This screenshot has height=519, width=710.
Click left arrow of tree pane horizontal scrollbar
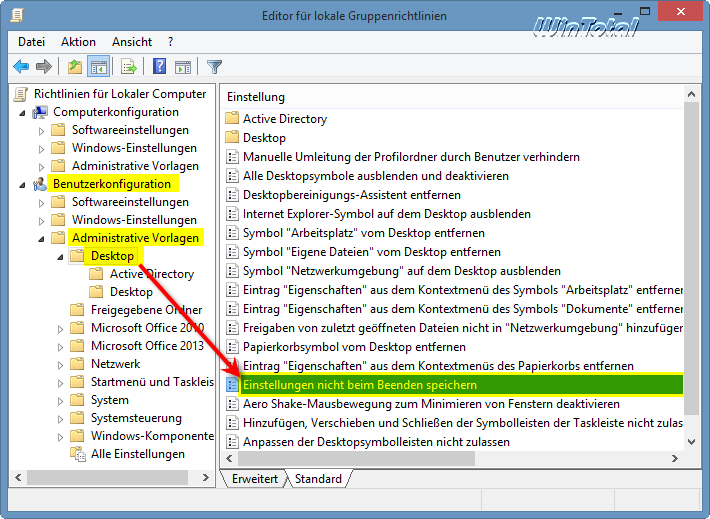(x=18, y=477)
